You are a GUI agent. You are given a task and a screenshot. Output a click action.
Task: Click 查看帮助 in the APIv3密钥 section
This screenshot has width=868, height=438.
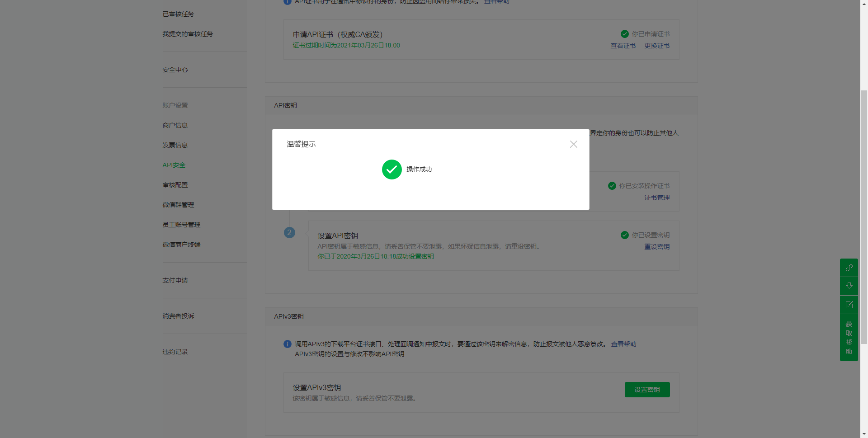click(623, 344)
